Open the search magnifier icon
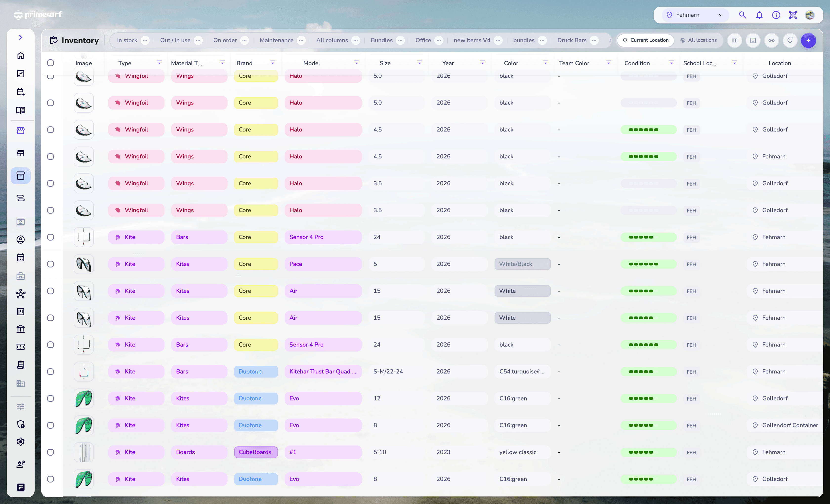830x504 pixels. [742, 15]
